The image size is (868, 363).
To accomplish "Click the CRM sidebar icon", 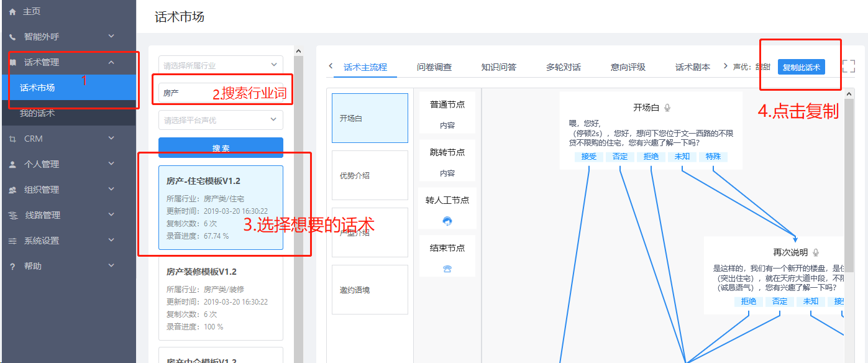I will click(x=12, y=139).
